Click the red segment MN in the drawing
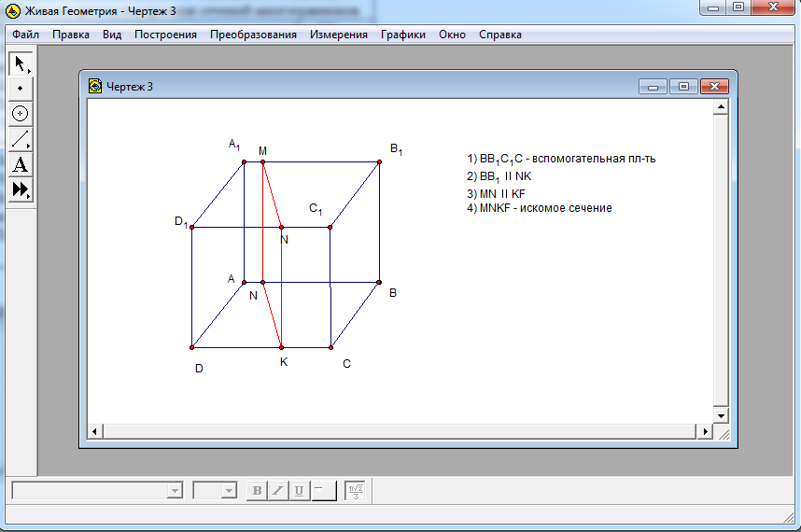This screenshot has width=801, height=532. click(x=272, y=194)
